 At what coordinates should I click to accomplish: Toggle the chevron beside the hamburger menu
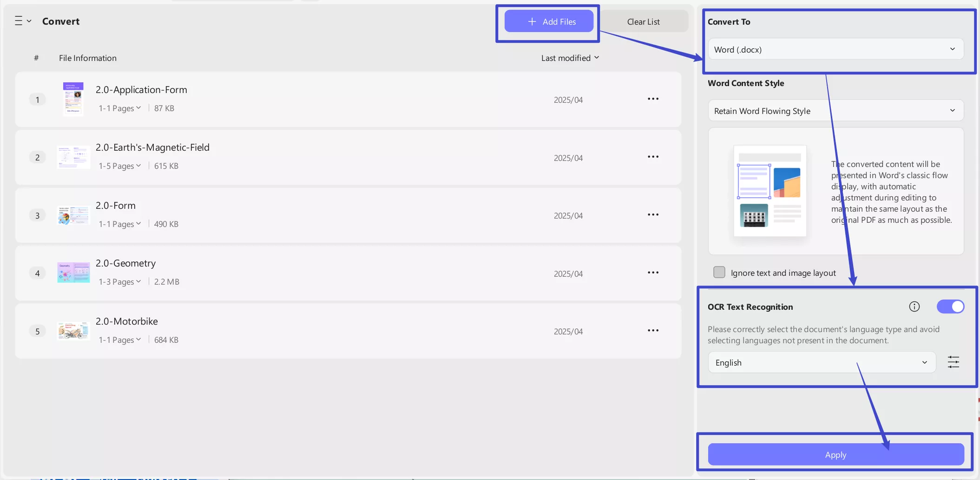pos(29,21)
